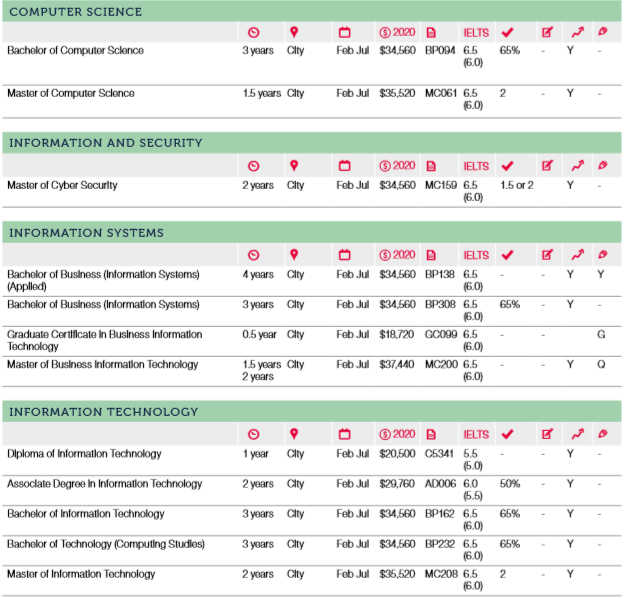Click the Information Technology section heading
Screen dimensions: 625x598
point(104,412)
